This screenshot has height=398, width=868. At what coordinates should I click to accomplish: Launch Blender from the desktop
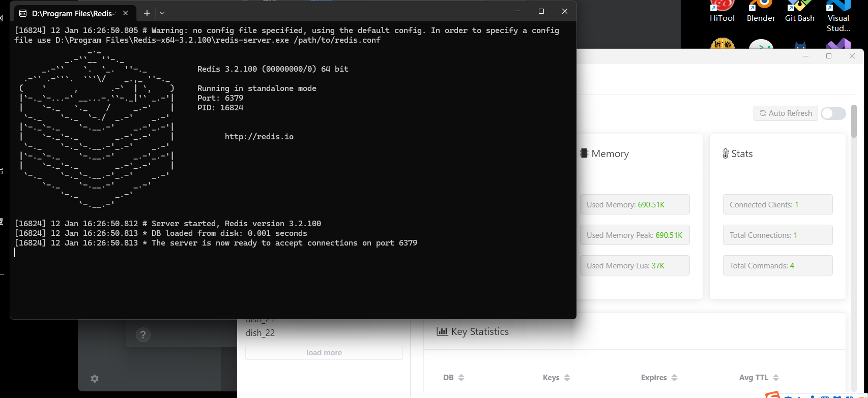click(761, 11)
